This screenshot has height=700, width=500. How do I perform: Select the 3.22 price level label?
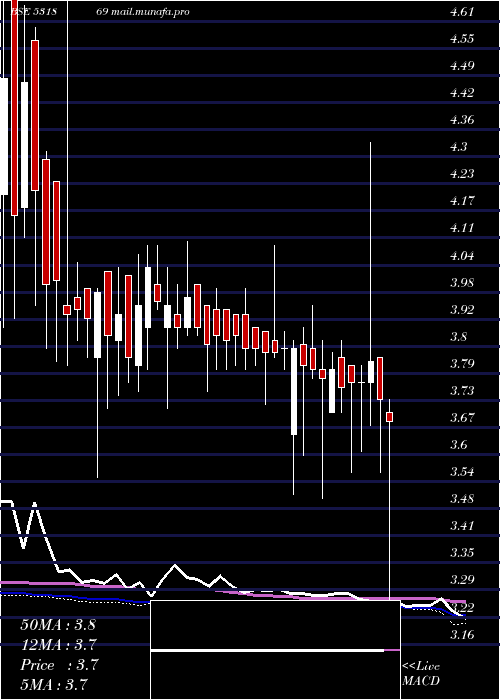coord(462,608)
